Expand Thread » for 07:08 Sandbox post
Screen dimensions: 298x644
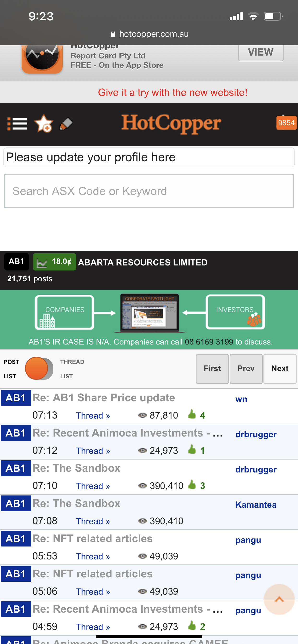point(93,521)
